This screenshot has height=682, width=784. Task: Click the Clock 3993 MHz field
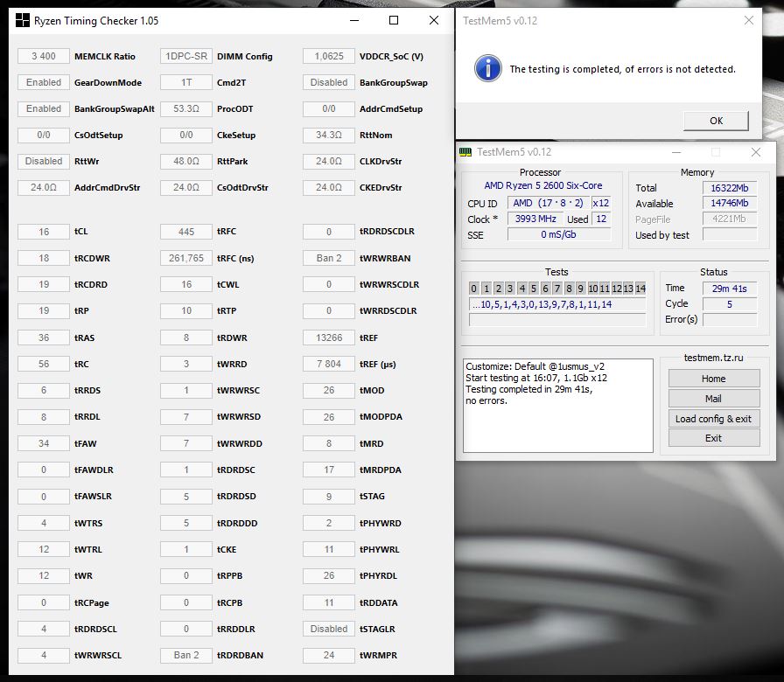[x=535, y=219]
